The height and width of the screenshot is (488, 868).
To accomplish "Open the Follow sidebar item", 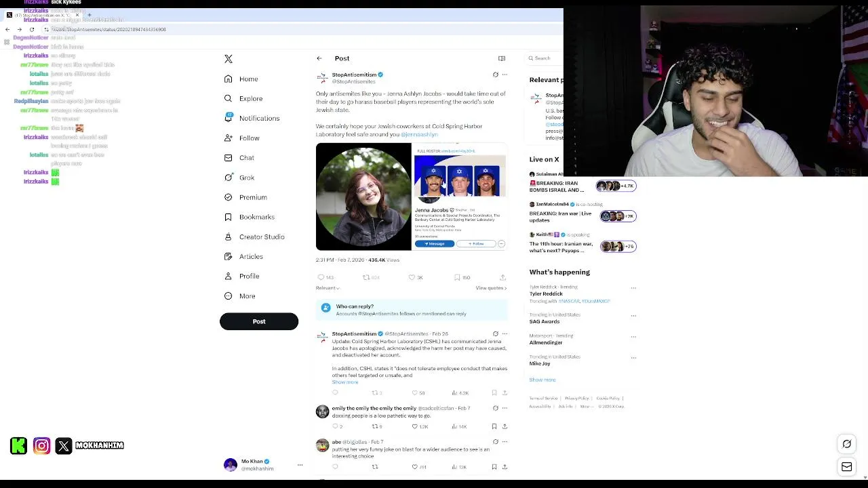I will tap(242, 138).
